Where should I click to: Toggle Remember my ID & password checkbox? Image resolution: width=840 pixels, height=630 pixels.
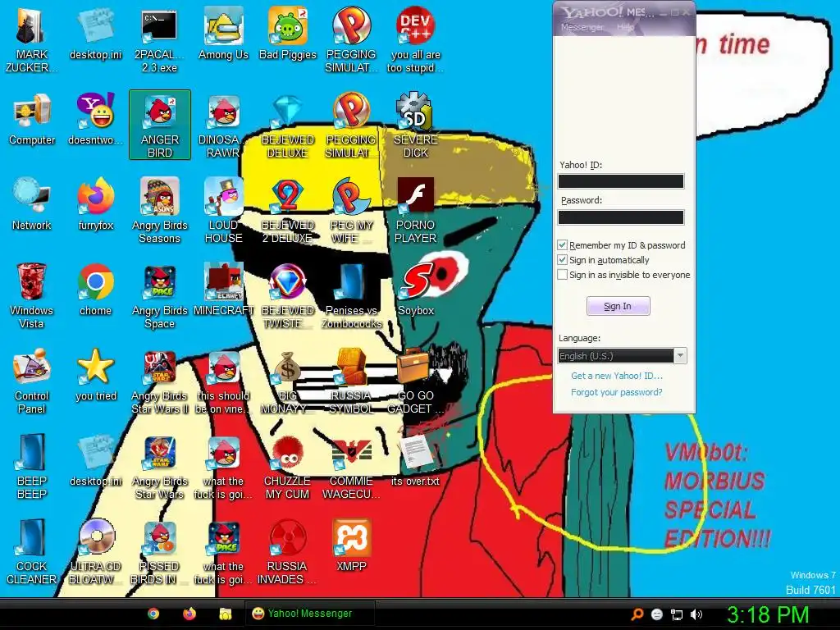[562, 244]
